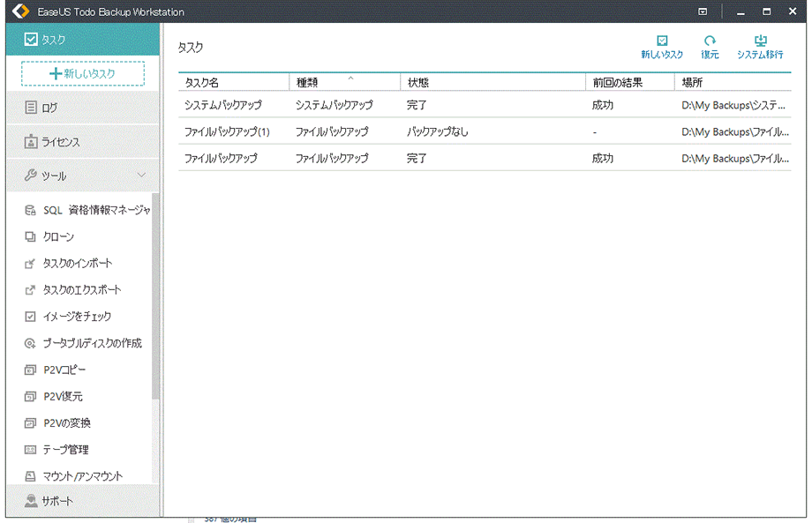This screenshot has width=812, height=523.
Task: Click the 場所 column header
Action: coord(733,82)
